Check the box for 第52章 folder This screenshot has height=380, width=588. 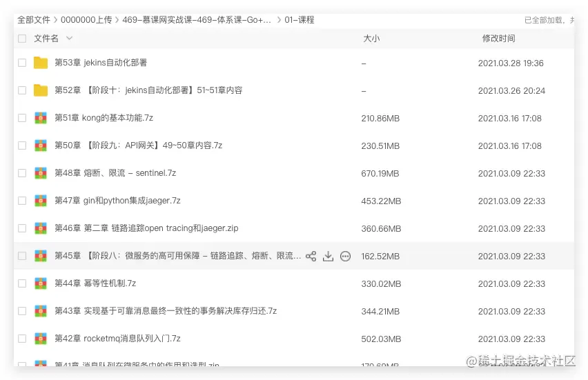coord(22,90)
